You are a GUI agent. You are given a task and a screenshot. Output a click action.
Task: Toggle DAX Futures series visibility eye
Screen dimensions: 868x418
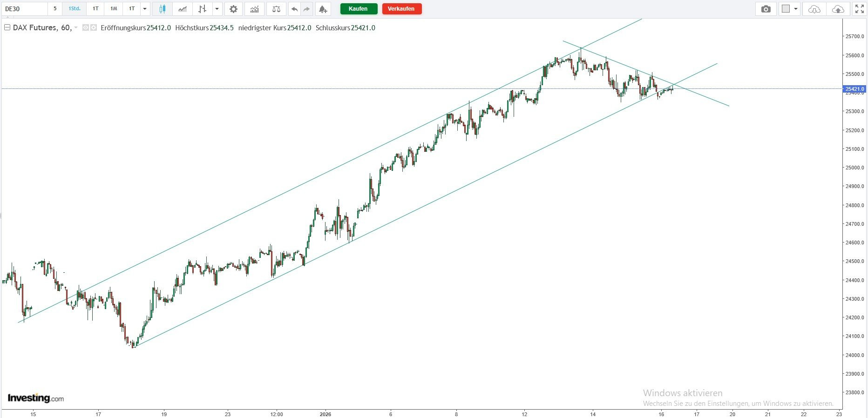[x=86, y=28]
